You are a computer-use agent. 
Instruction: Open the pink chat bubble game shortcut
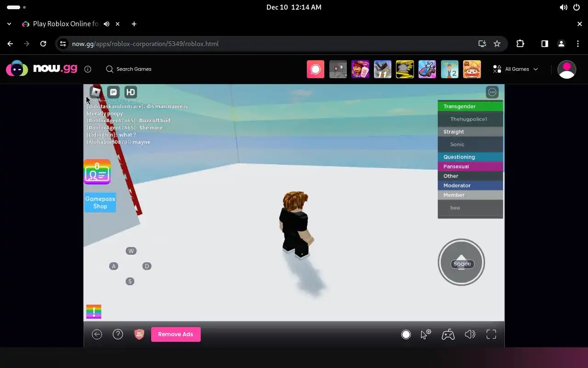316,69
